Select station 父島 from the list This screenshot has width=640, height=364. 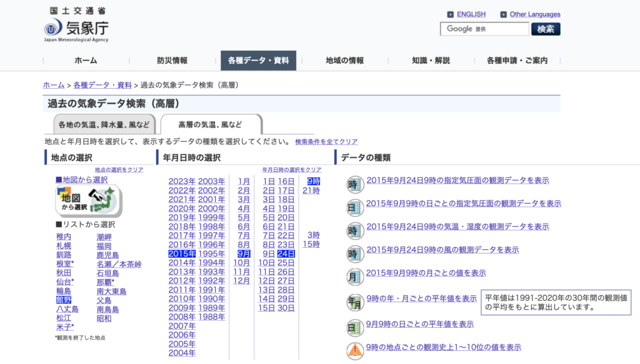[x=104, y=300]
